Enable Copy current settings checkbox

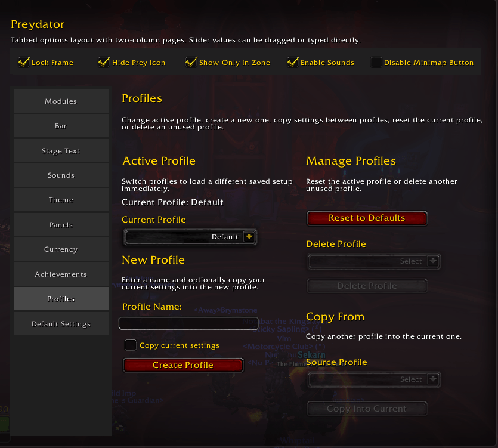pos(131,345)
